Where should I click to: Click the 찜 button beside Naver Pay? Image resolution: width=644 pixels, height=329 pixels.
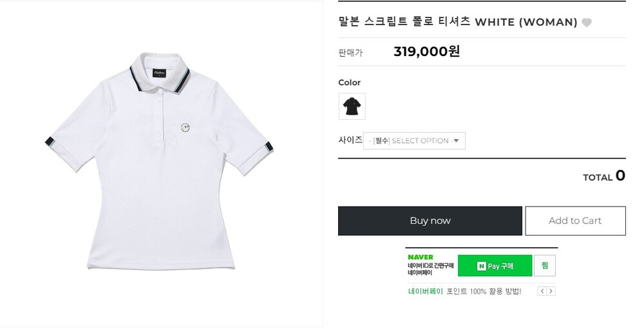[x=545, y=265]
